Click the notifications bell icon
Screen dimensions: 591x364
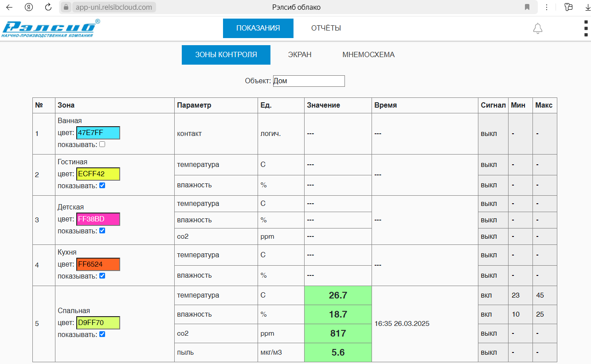pos(537,29)
